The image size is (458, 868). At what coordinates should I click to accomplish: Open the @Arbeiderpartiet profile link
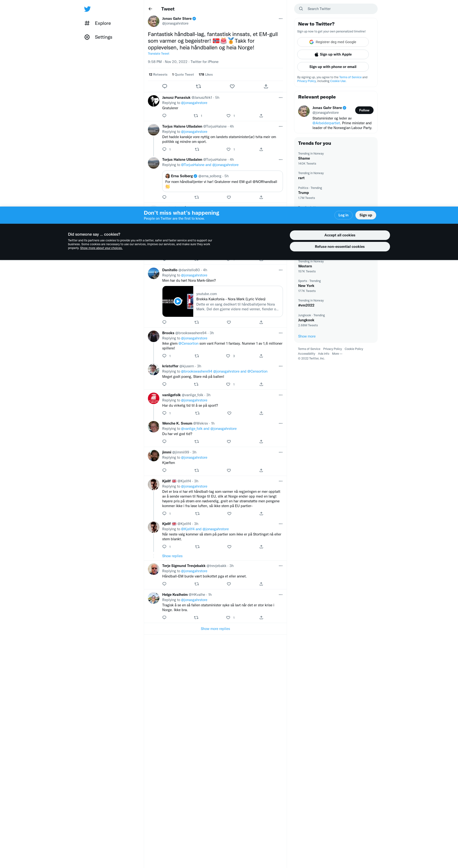point(326,123)
